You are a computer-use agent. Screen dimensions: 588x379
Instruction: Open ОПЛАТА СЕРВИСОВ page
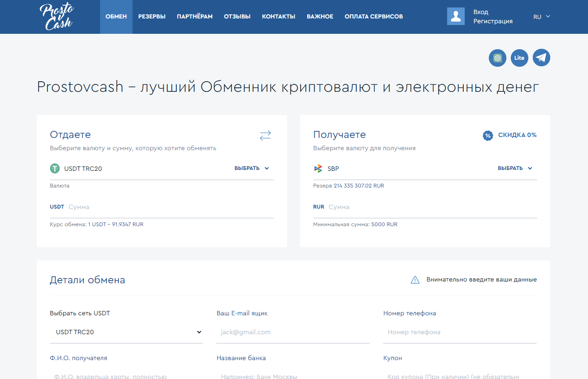point(374,17)
